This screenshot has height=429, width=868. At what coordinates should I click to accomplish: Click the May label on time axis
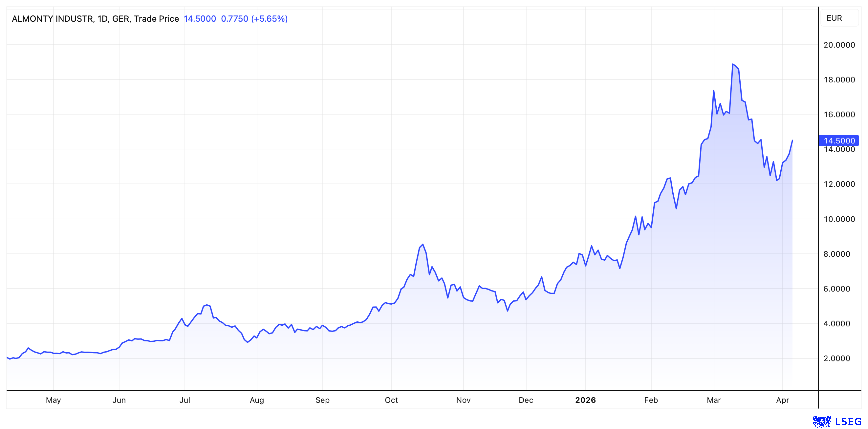tap(53, 400)
